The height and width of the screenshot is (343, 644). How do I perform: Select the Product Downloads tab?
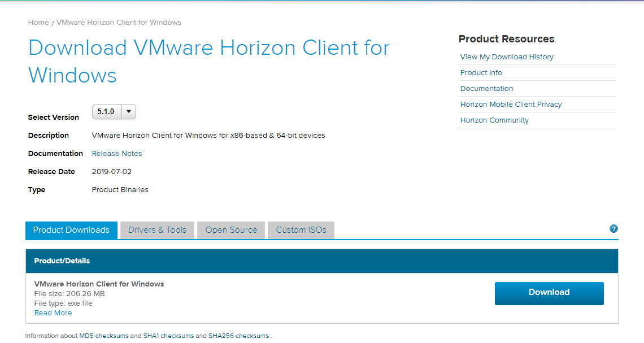click(72, 230)
